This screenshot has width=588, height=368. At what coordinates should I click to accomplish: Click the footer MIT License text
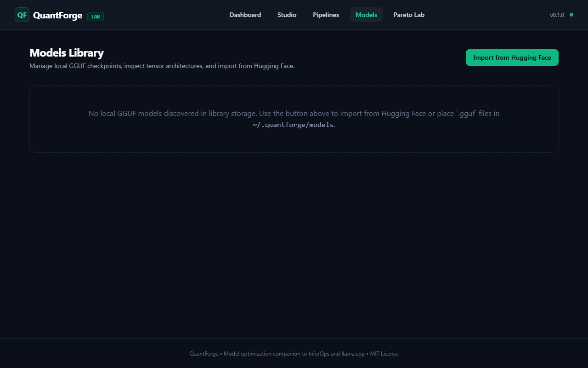click(384, 354)
